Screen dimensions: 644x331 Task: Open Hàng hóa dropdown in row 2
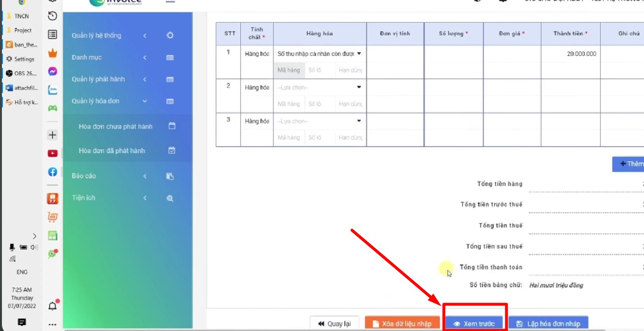[x=319, y=87]
